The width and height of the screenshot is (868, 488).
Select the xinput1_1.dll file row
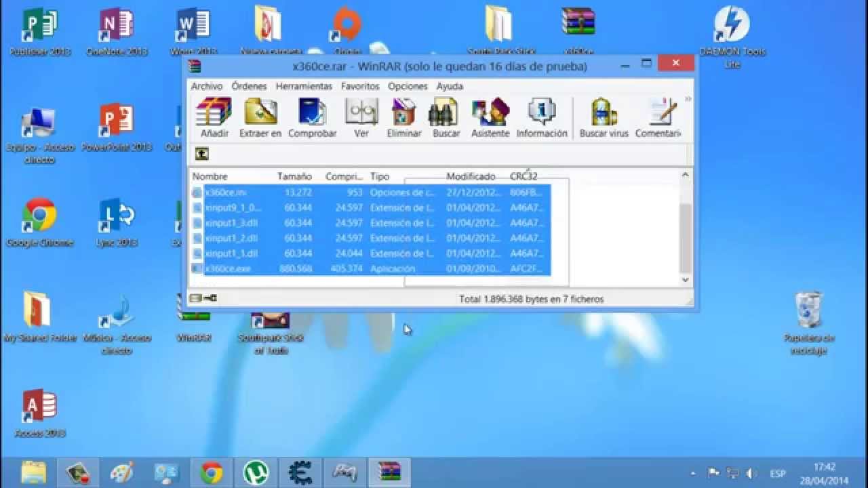[x=370, y=253]
